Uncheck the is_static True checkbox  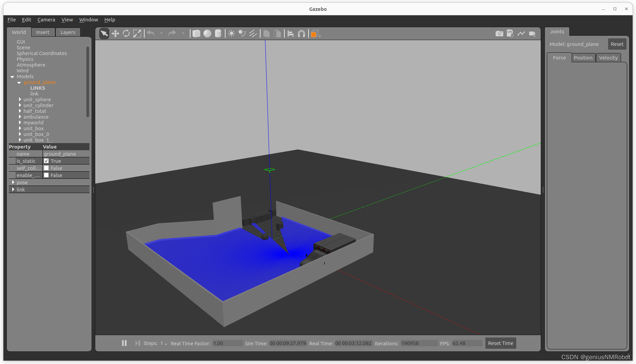pyautogui.click(x=47, y=161)
